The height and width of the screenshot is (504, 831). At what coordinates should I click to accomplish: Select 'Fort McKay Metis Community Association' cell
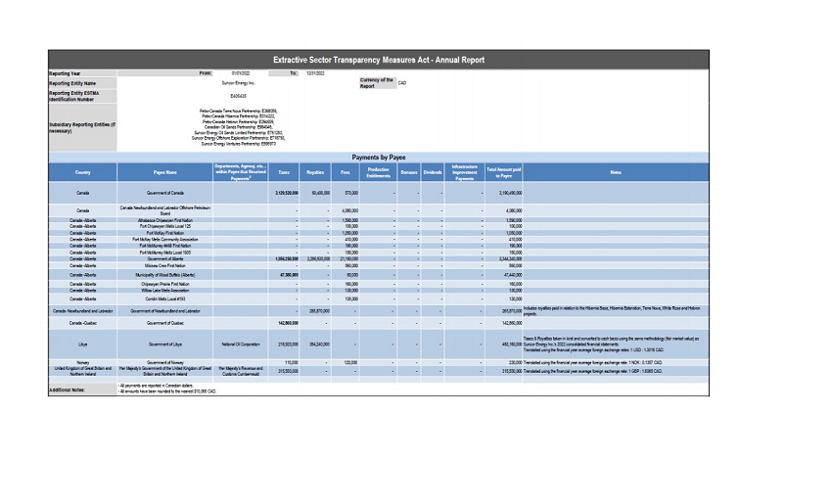165,240
